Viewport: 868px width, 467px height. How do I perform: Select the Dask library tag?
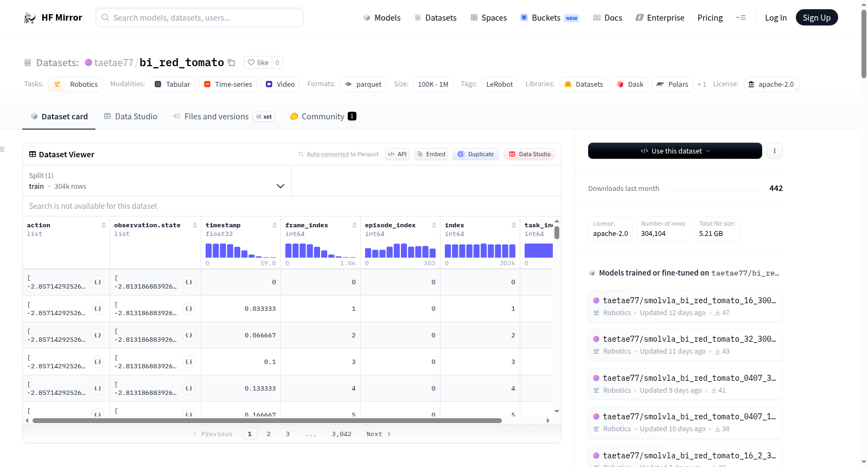point(630,84)
